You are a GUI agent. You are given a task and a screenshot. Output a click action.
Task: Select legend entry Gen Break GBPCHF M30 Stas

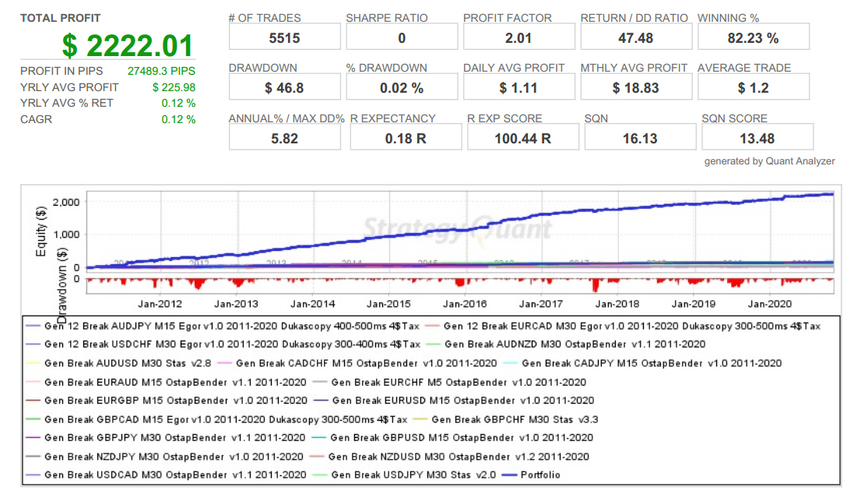505,419
